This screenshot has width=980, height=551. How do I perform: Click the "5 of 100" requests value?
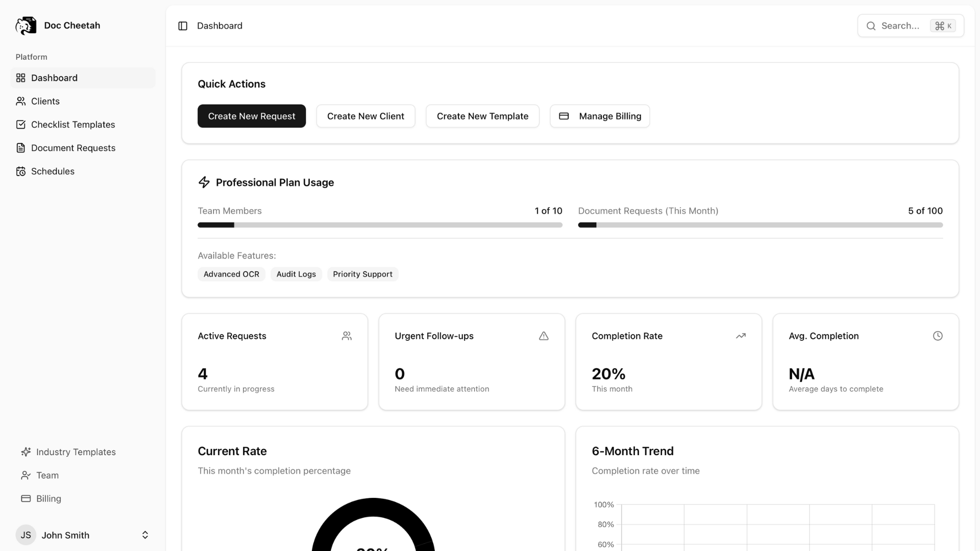[x=925, y=211]
